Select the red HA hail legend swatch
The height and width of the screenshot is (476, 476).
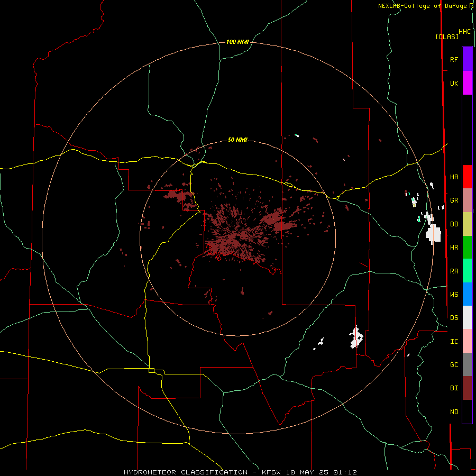tap(467, 177)
